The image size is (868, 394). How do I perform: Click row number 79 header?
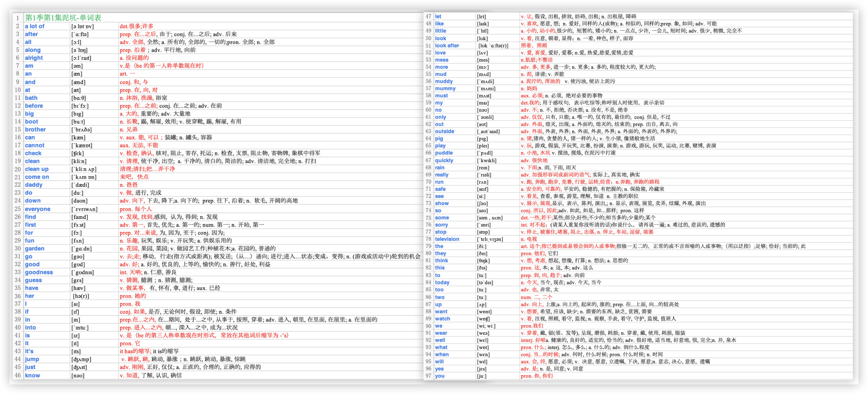click(428, 246)
